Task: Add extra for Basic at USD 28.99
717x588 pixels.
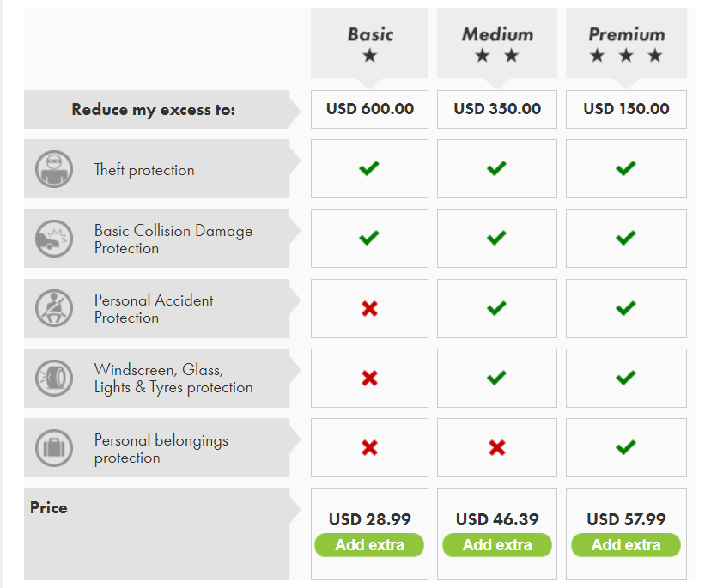Action: click(x=369, y=545)
